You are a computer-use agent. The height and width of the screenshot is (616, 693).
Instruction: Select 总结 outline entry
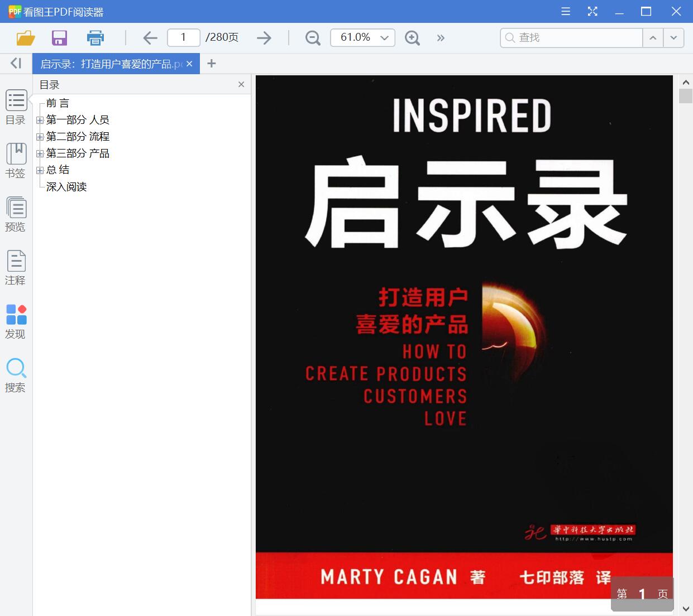pos(58,170)
